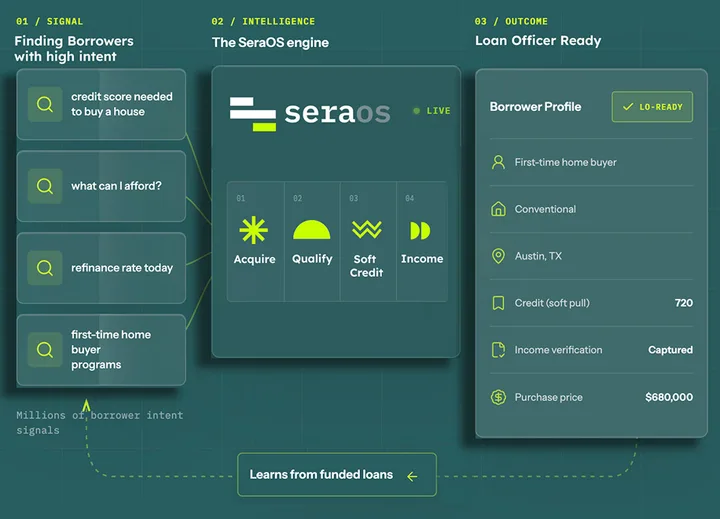This screenshot has width=720, height=519.
Task: Select the Income double-D icon
Action: coord(420,231)
